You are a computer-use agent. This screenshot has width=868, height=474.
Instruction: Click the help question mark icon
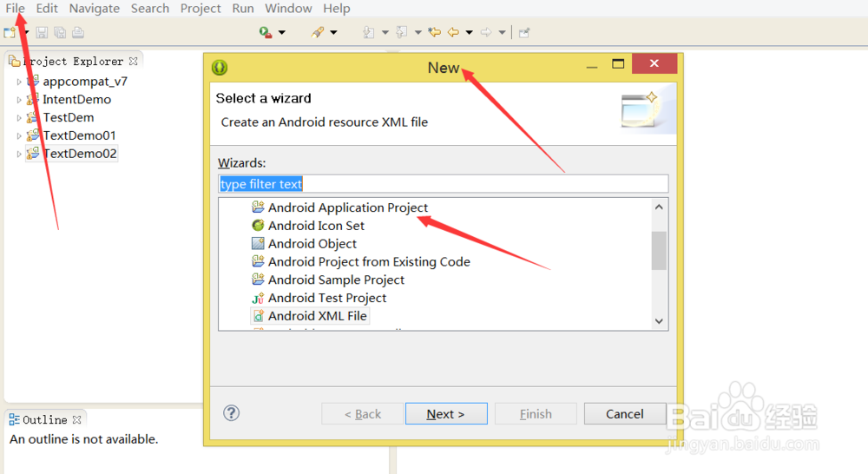(x=232, y=412)
